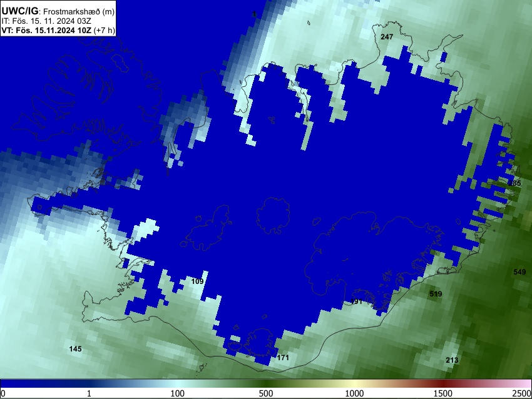Click the map value 247
532x399 pixels.
click(387, 37)
